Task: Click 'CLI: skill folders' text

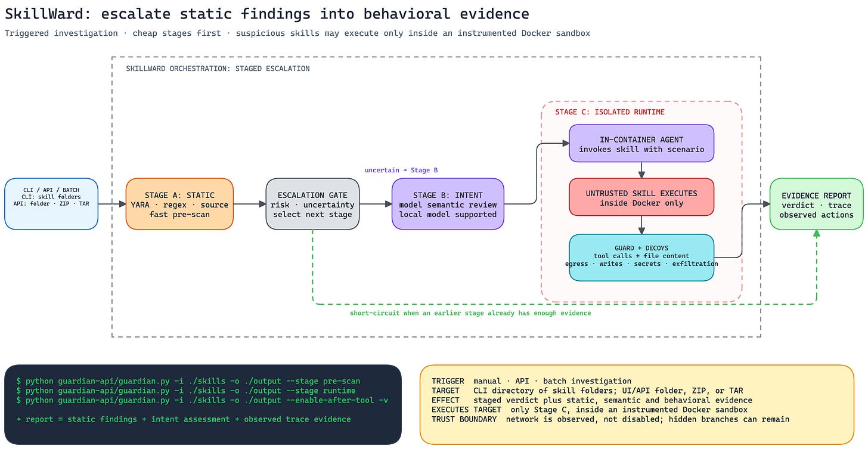Action: click(51, 197)
